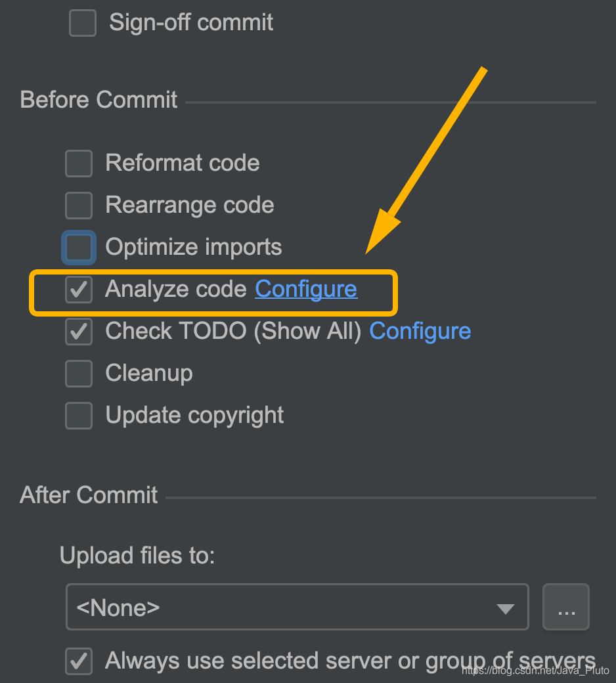Disable the Check TODO checkbox
616x683 pixels.
click(x=79, y=332)
